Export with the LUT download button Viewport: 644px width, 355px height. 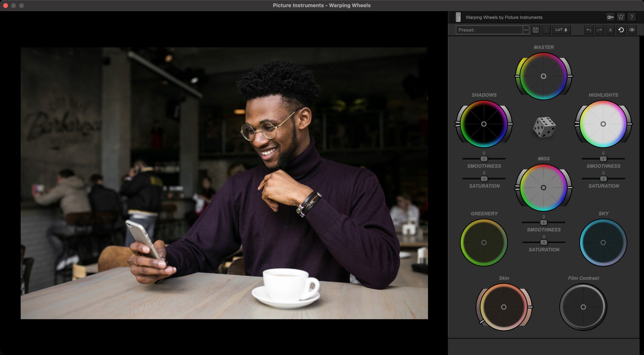click(x=561, y=30)
